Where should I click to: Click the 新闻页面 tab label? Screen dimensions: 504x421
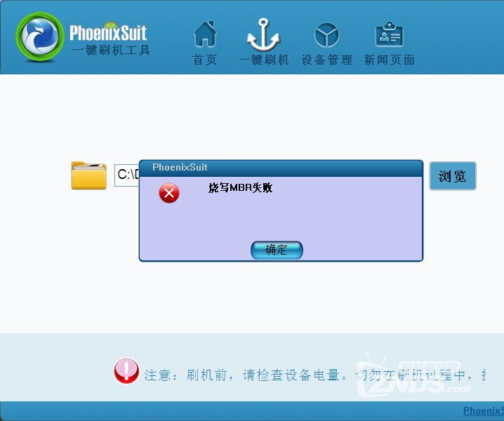[x=390, y=60]
